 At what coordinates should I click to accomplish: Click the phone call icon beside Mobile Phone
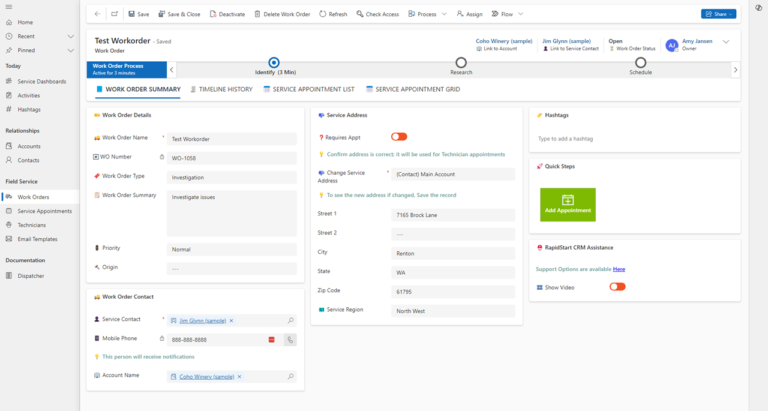[x=290, y=339]
